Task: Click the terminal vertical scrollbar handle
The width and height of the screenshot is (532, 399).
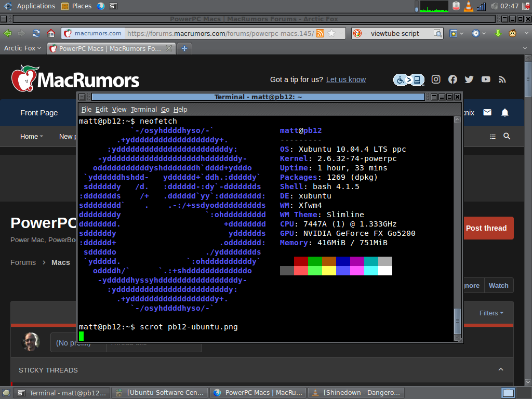Action: 457,321
